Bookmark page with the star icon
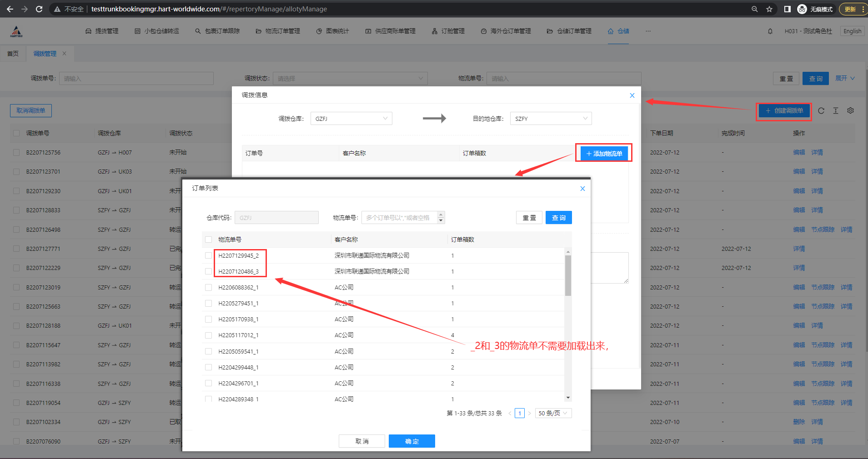 point(769,9)
